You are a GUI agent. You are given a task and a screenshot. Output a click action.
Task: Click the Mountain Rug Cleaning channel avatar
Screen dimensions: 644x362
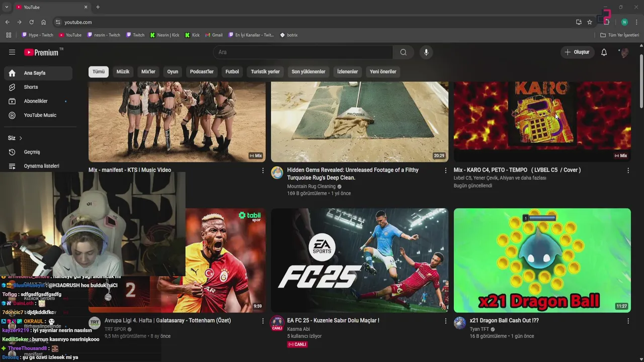[277, 172]
